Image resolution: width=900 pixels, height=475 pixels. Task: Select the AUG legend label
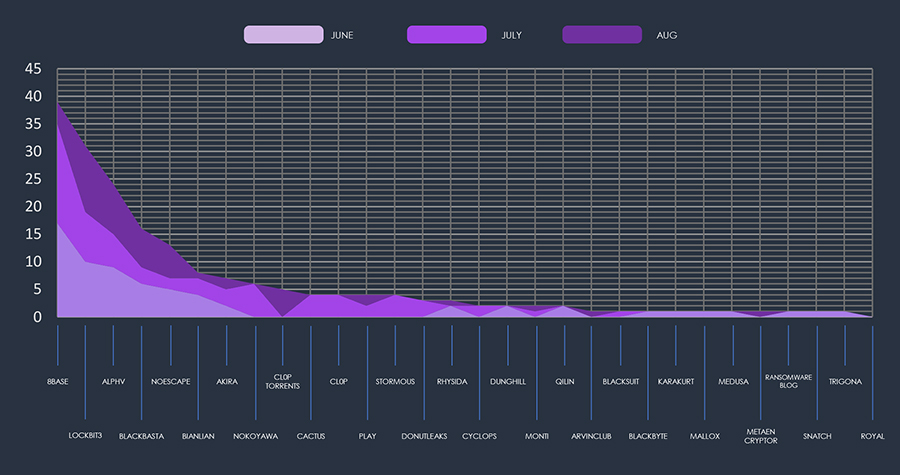click(667, 35)
